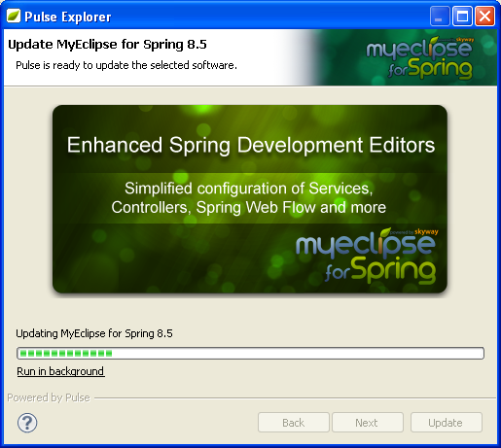Click the Run in background link
Viewport: 501px width, 448px height.
pyautogui.click(x=60, y=371)
